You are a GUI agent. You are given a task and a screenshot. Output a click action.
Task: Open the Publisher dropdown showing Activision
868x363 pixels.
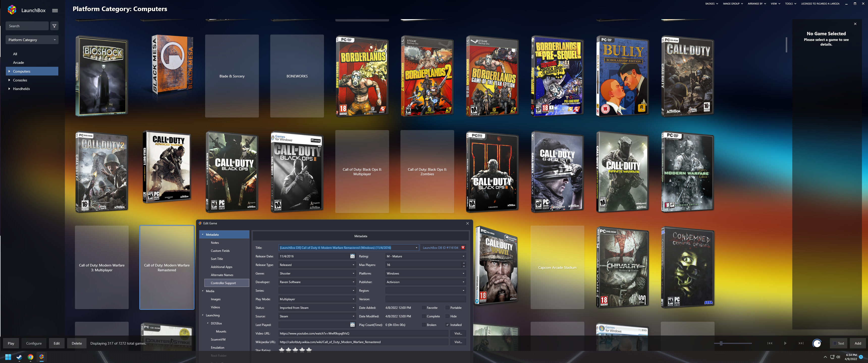pyautogui.click(x=426, y=282)
